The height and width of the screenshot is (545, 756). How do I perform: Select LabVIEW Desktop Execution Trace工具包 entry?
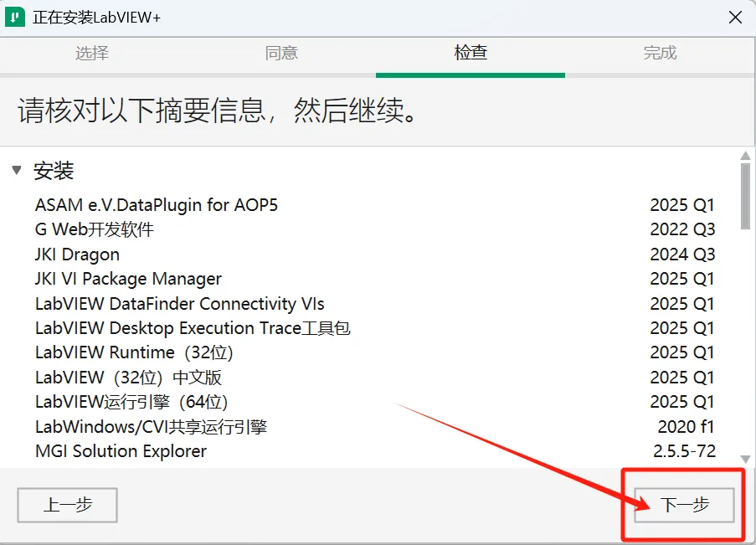pos(374,328)
